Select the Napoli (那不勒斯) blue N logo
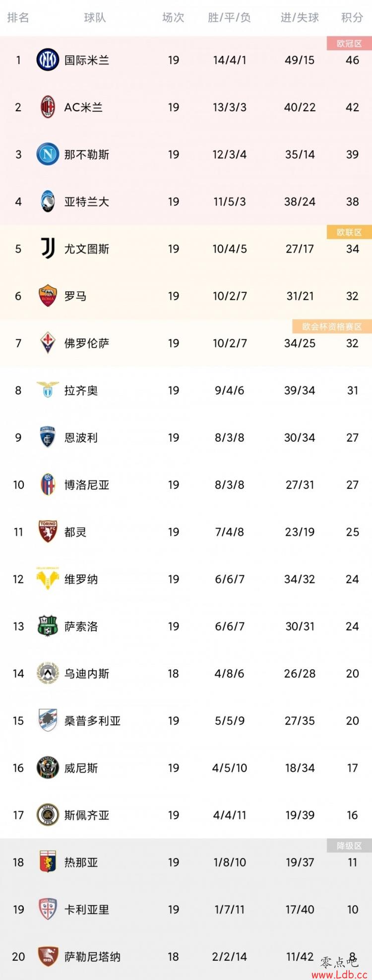The height and width of the screenshot is (980, 372). (48, 154)
